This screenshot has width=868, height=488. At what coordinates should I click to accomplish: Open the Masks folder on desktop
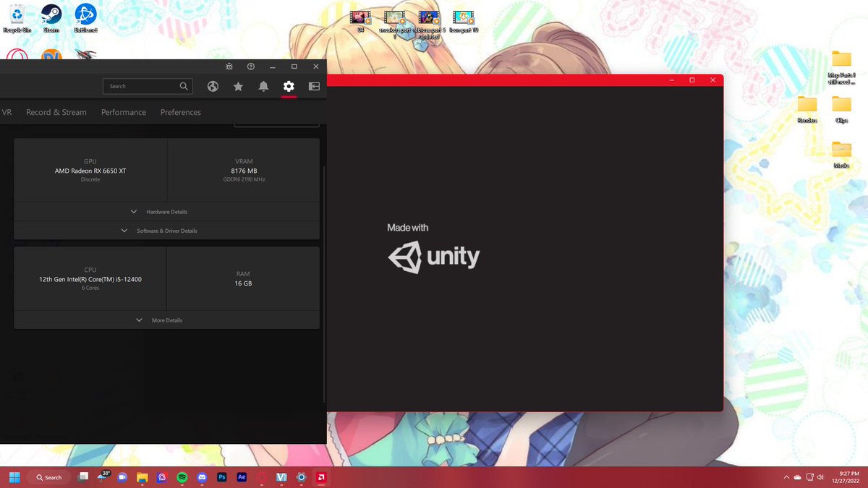841,154
